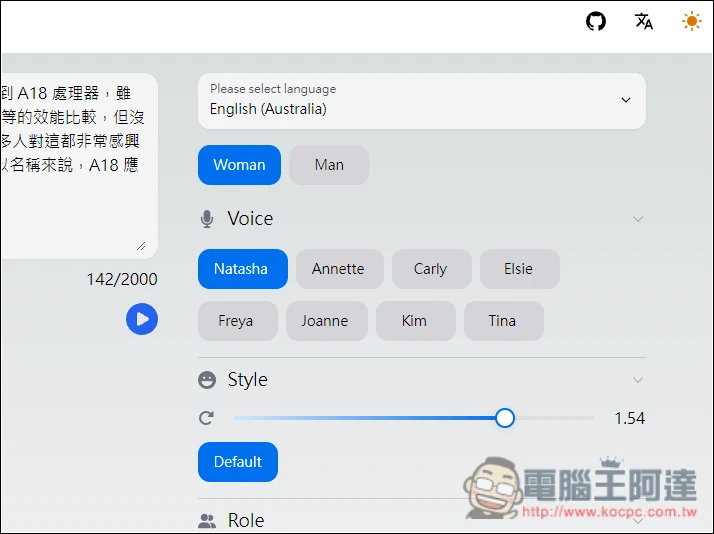Select the Default style button
The height and width of the screenshot is (534, 714).
point(238,462)
